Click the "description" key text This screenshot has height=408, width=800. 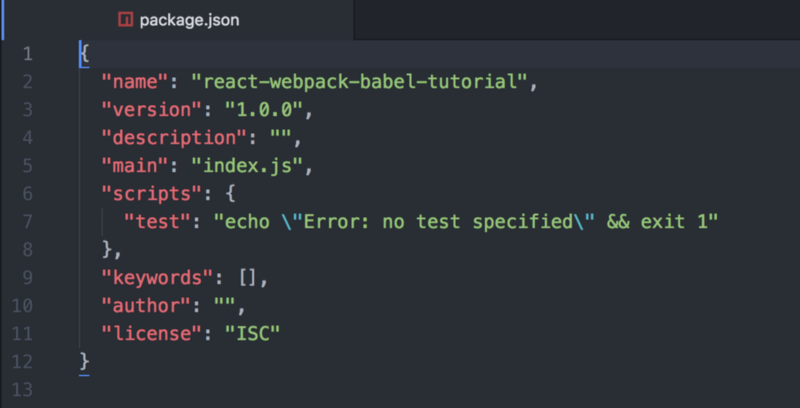174,138
